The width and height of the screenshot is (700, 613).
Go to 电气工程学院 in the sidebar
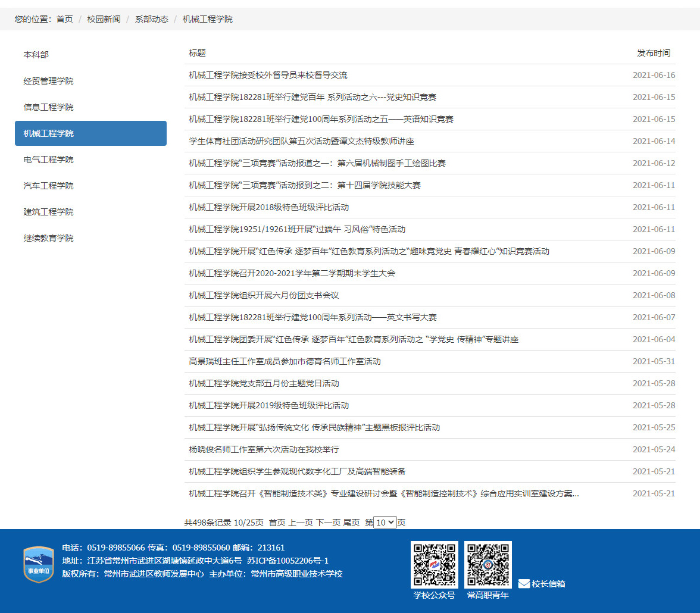coord(49,159)
